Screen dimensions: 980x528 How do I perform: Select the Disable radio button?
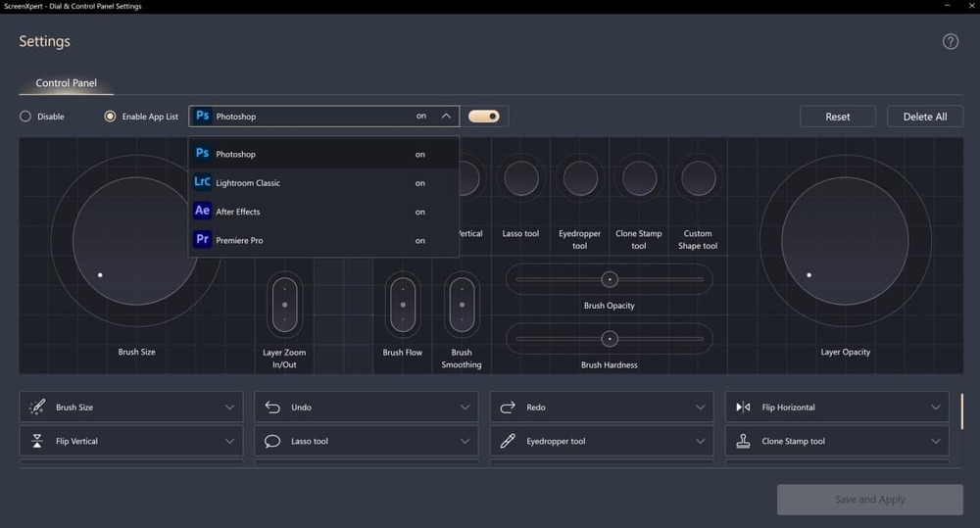[25, 117]
